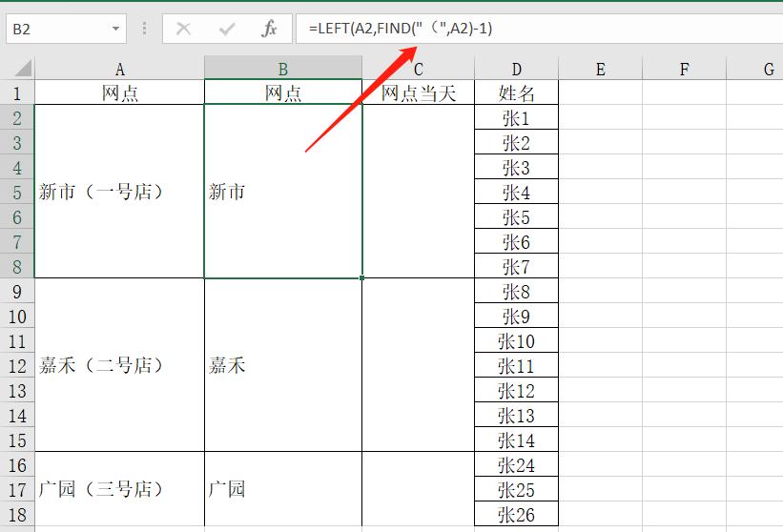Confirm the formula with the checkmark icon
Viewport: 783px width, 532px height.
point(227,29)
